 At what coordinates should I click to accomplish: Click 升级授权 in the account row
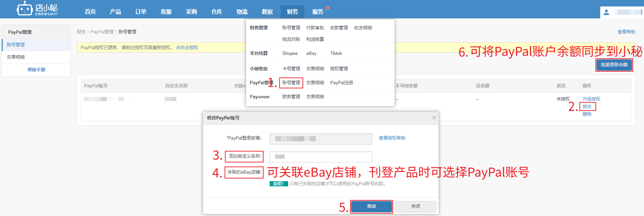[591, 99]
